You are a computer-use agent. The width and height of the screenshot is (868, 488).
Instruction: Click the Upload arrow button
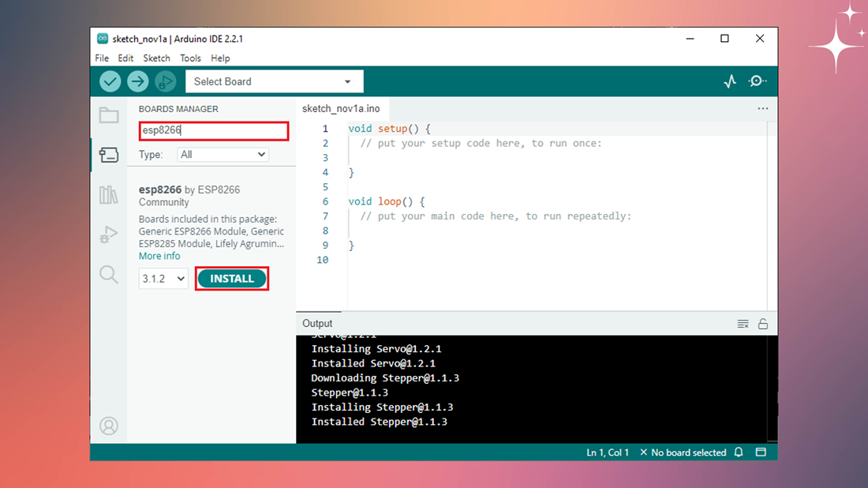tap(138, 81)
